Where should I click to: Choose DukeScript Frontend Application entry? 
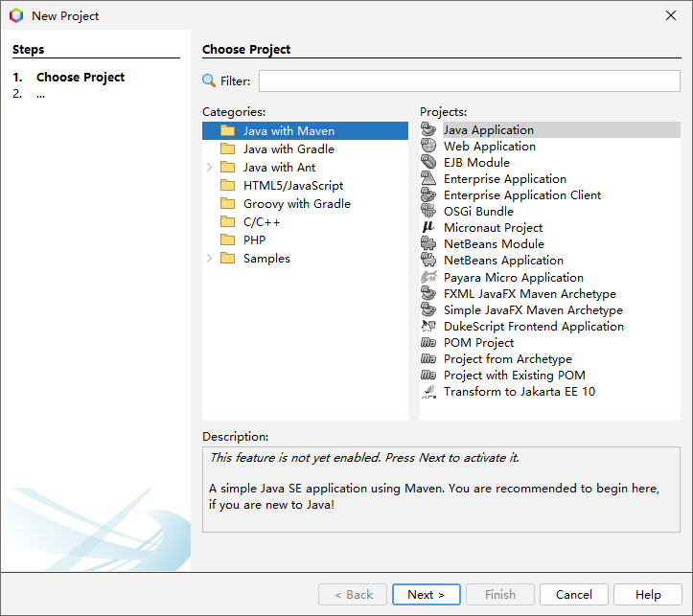tap(534, 327)
